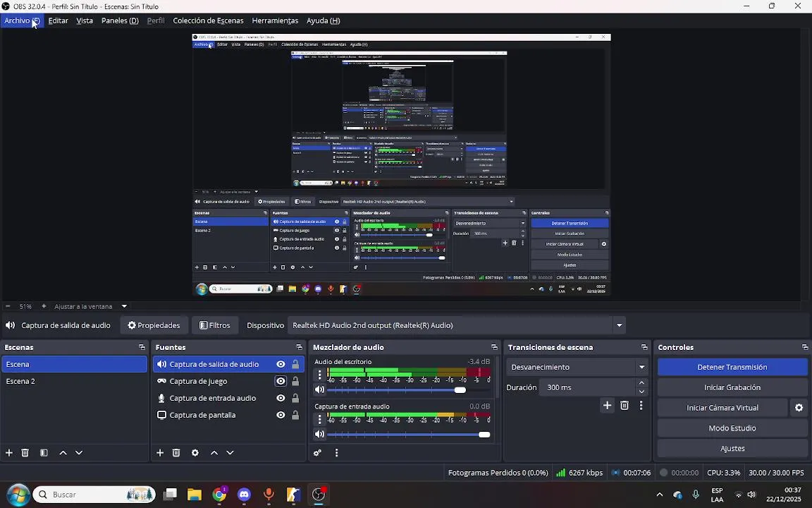This screenshot has height=508, width=812.
Task: Hide Captura de entrada audio source
Action: [281, 398]
